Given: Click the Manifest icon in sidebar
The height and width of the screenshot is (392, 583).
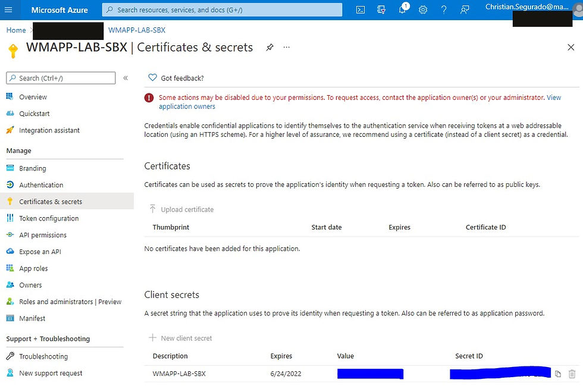Looking at the screenshot, I should 10,318.
